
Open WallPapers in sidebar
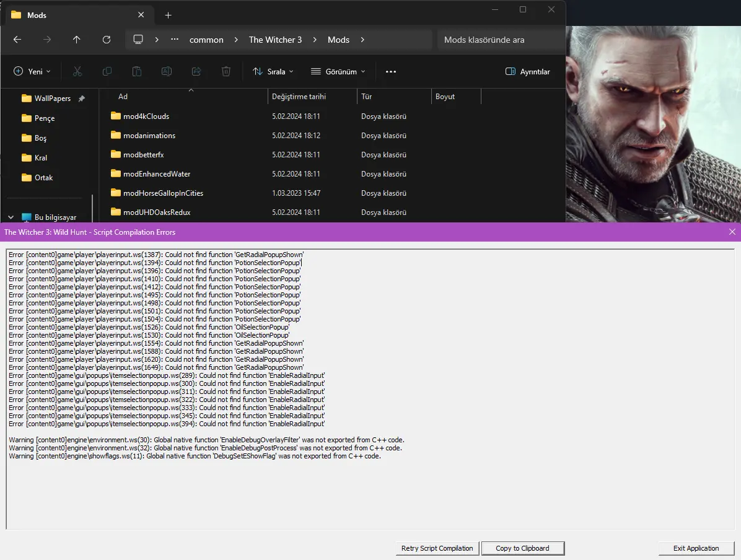click(53, 98)
